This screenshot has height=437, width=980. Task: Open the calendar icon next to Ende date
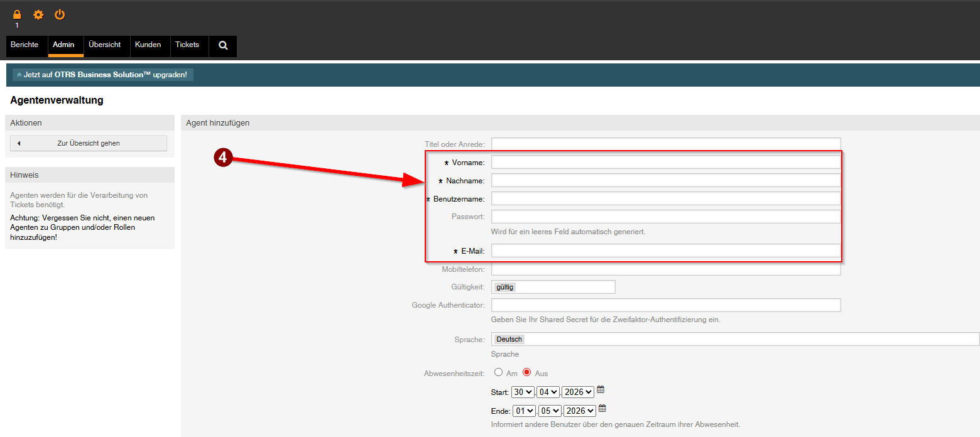[x=602, y=409]
